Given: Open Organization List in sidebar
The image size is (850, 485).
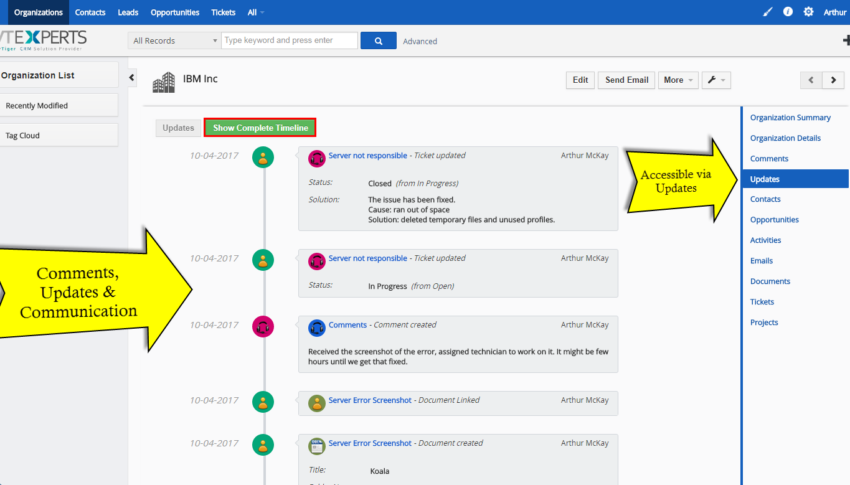Looking at the screenshot, I should [59, 75].
